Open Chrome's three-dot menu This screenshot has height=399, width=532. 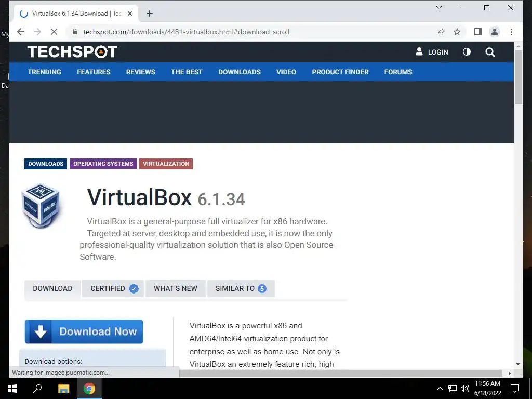511,32
